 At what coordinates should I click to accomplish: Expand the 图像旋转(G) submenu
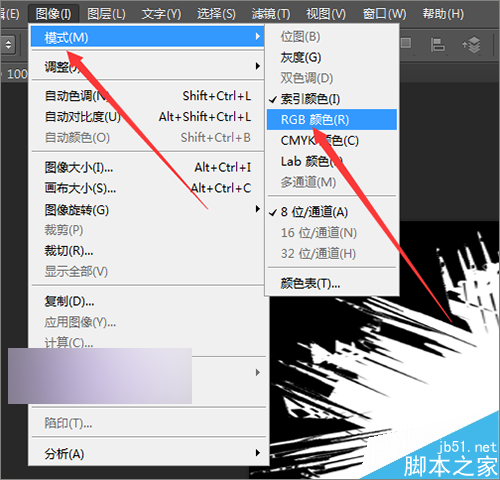(x=148, y=210)
